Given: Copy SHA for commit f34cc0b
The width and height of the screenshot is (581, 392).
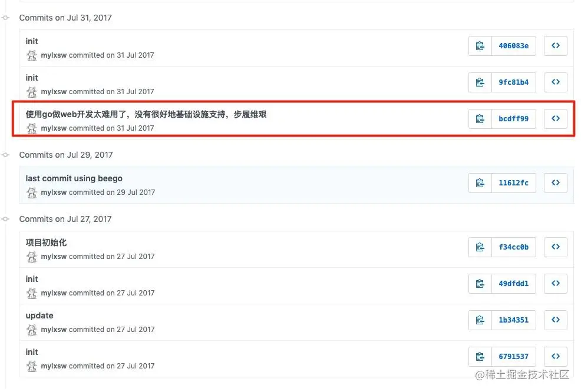Looking at the screenshot, I should [480, 247].
